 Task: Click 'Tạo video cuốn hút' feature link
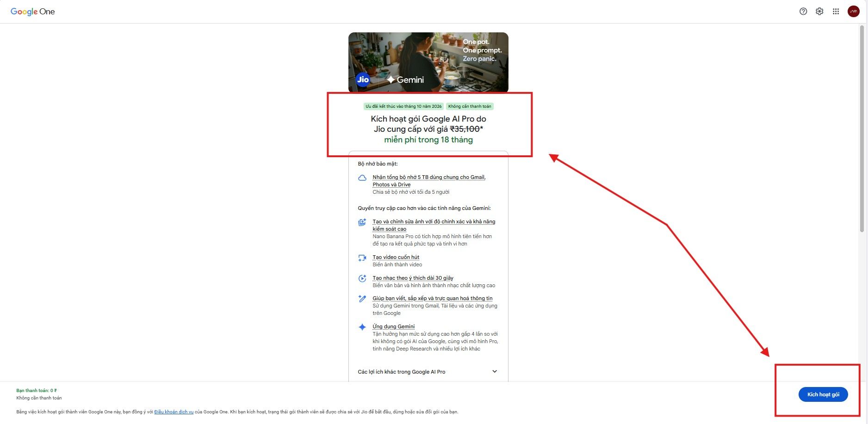coord(396,257)
